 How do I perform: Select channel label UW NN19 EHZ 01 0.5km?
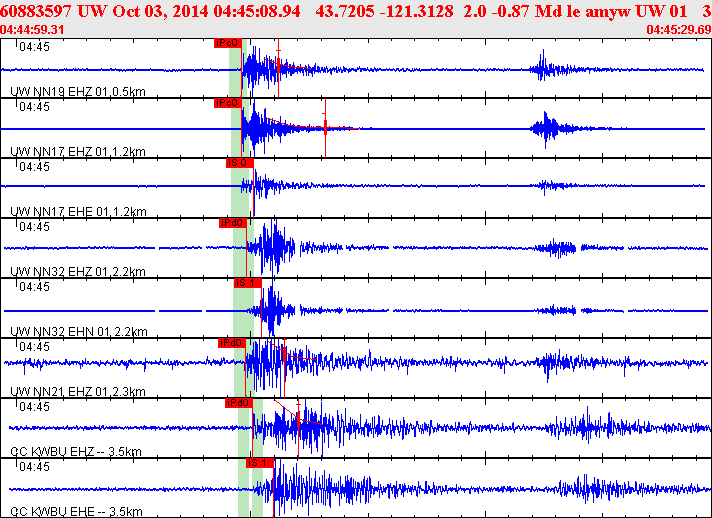(x=78, y=92)
